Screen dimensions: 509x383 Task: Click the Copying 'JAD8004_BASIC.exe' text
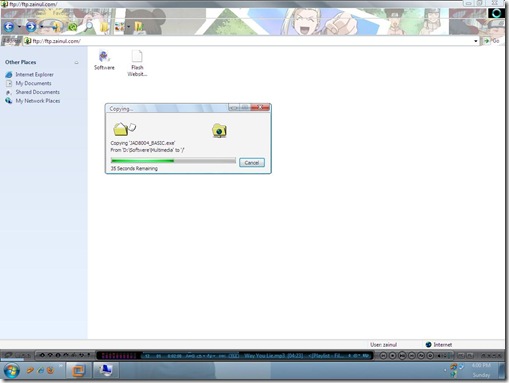[x=143, y=143]
